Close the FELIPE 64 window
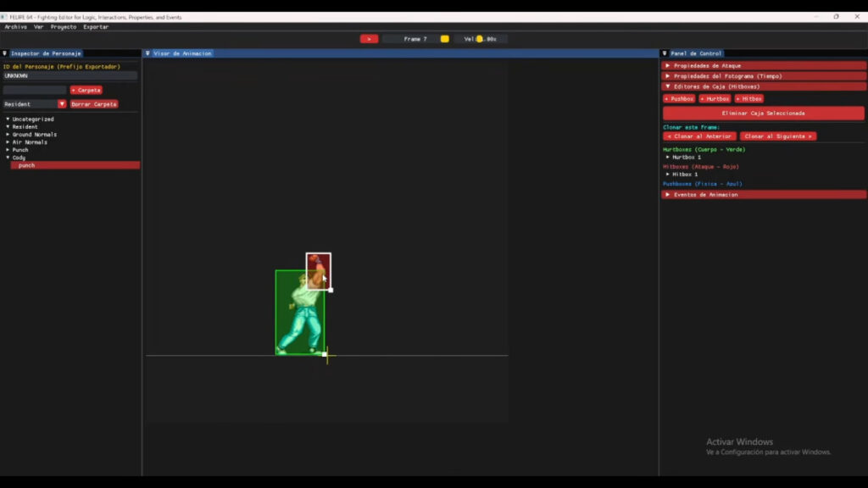Screen dimensions: 868x488 click(x=857, y=17)
